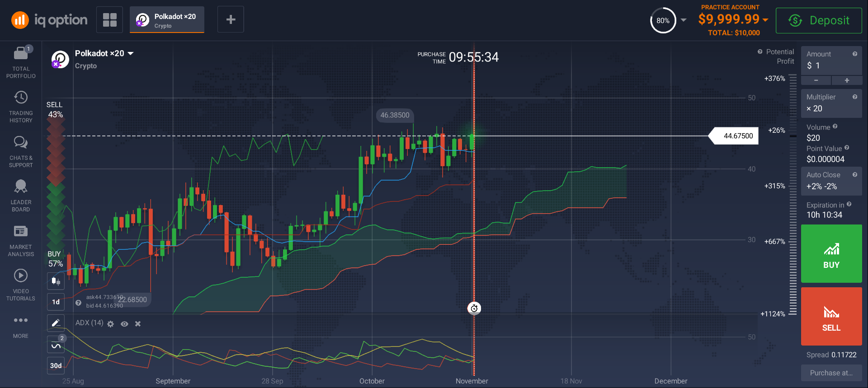The width and height of the screenshot is (868, 388).
Task: Open the Leader Board
Action: (21, 196)
